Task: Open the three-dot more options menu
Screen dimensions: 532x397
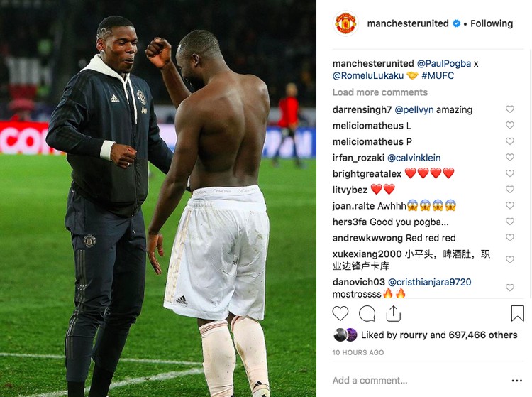Action: pyautogui.click(x=516, y=381)
